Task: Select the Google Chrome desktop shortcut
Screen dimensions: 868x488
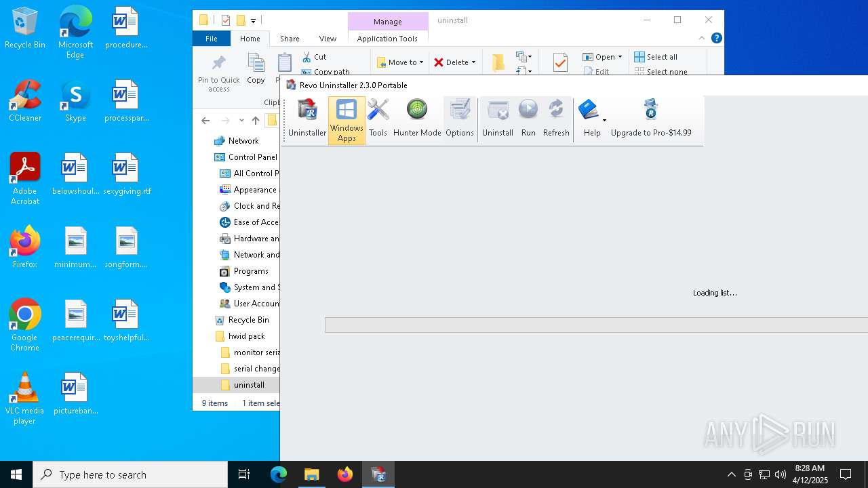Action: pos(25,325)
